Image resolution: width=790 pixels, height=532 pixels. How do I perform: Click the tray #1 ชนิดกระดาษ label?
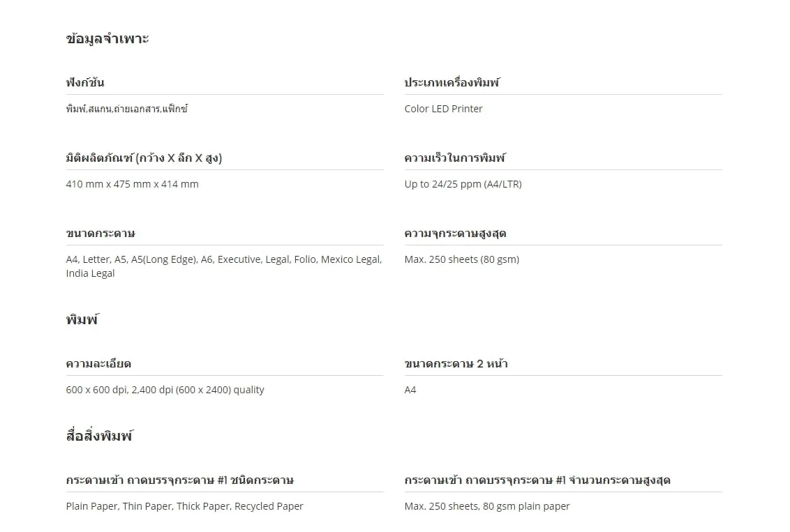(x=179, y=480)
